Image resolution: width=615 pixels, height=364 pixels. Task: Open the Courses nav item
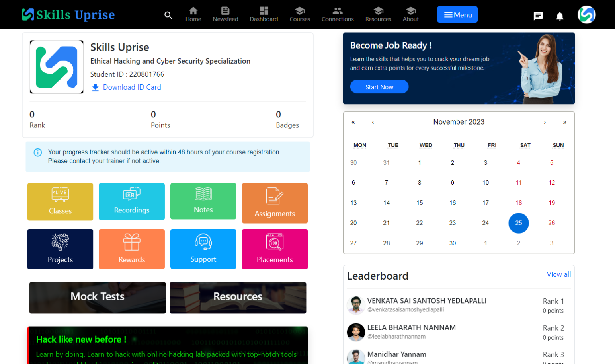tap(300, 14)
